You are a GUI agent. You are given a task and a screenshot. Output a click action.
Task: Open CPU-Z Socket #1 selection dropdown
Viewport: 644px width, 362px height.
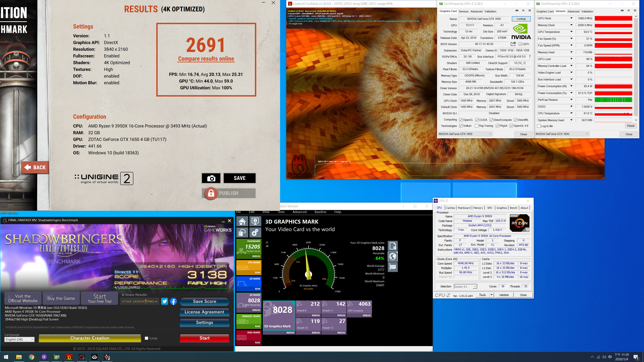466,286
